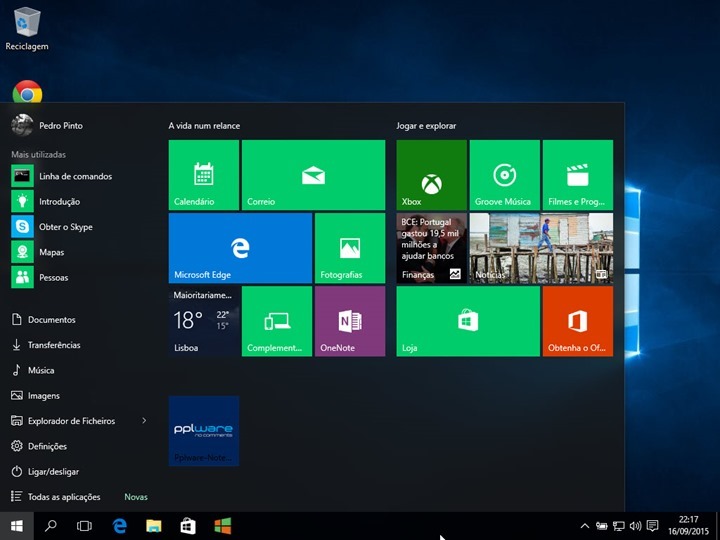Click the green 'Novas' label
Image resolution: width=720 pixels, height=540 pixels.
click(x=136, y=497)
